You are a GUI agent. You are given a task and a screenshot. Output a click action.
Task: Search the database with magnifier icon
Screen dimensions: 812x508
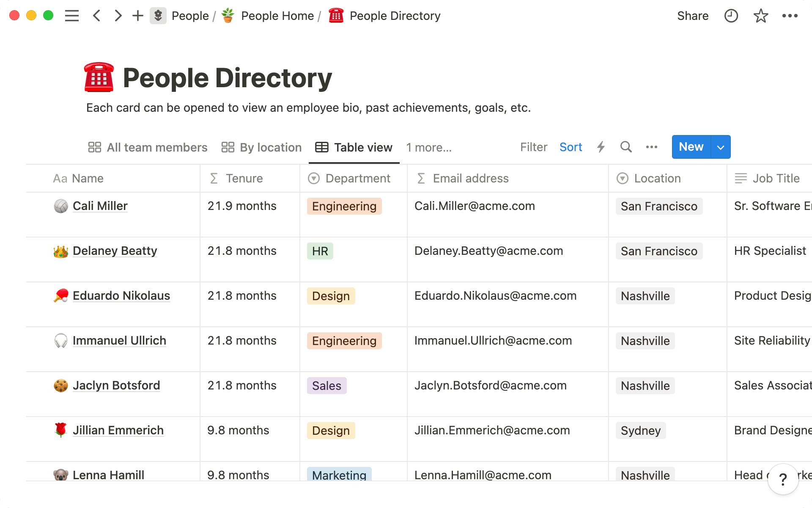[x=626, y=147]
